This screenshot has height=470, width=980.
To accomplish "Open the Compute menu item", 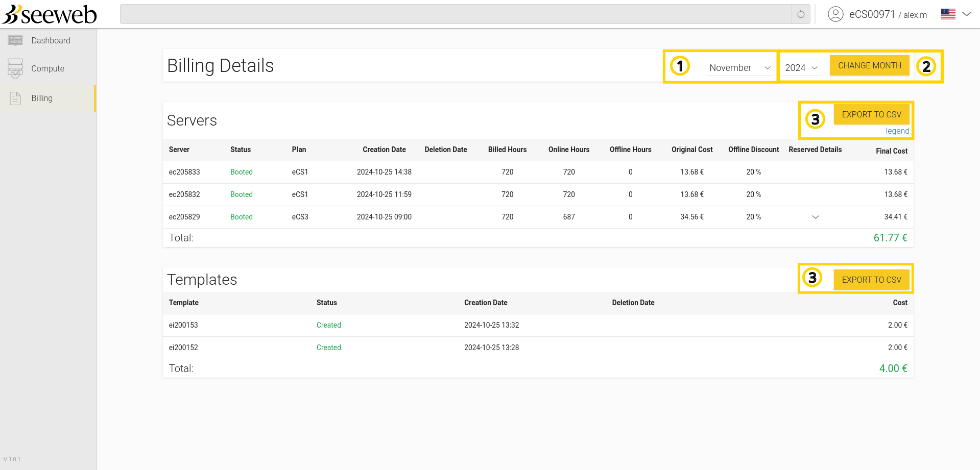I will point(48,68).
